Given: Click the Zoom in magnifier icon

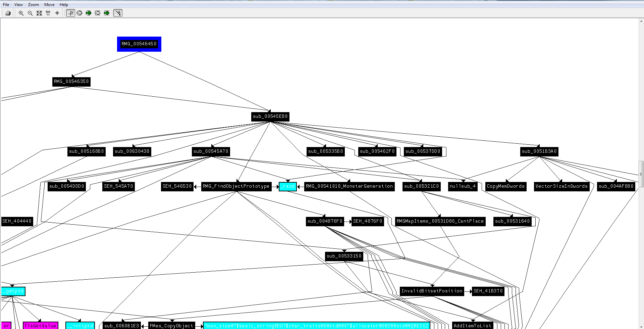Looking at the screenshot, I should [x=21, y=13].
